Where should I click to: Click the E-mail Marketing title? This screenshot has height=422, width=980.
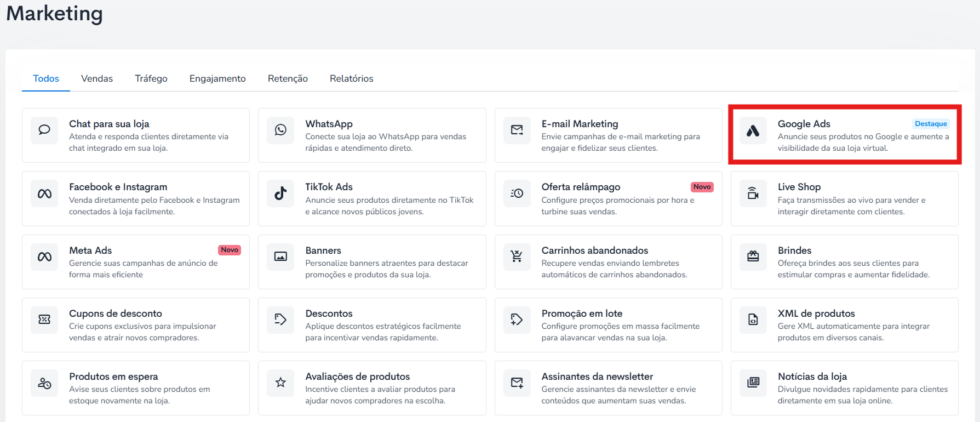point(580,124)
